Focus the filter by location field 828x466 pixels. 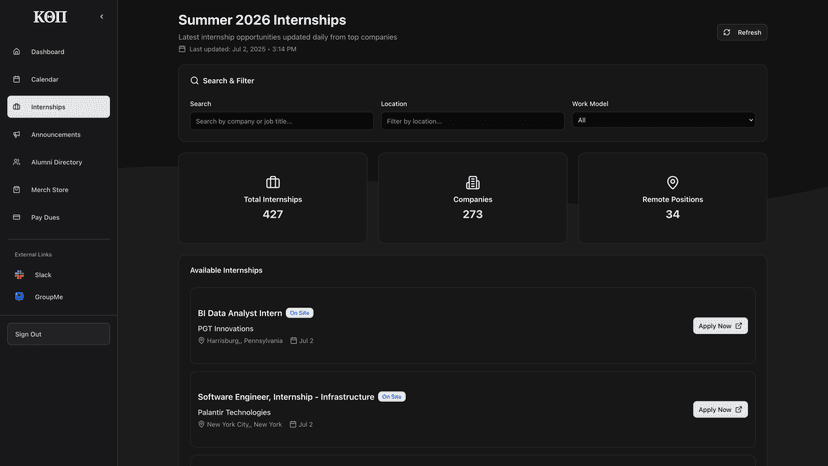pyautogui.click(x=473, y=121)
